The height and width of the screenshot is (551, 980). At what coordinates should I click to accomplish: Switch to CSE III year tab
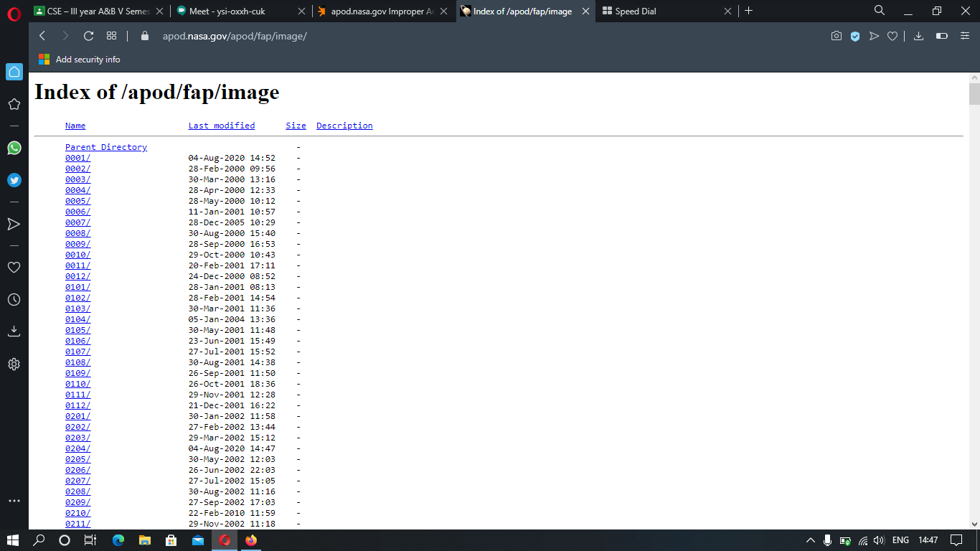pos(99,11)
